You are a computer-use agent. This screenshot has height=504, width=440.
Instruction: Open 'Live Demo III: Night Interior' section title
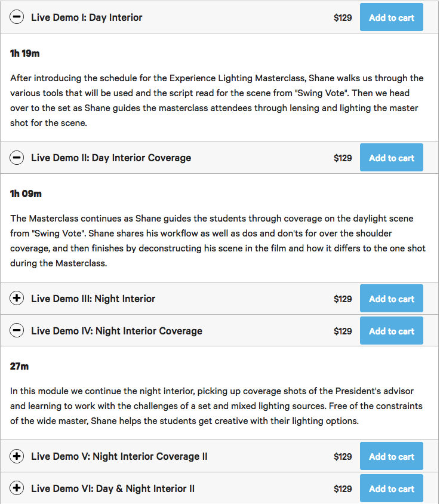pos(93,299)
